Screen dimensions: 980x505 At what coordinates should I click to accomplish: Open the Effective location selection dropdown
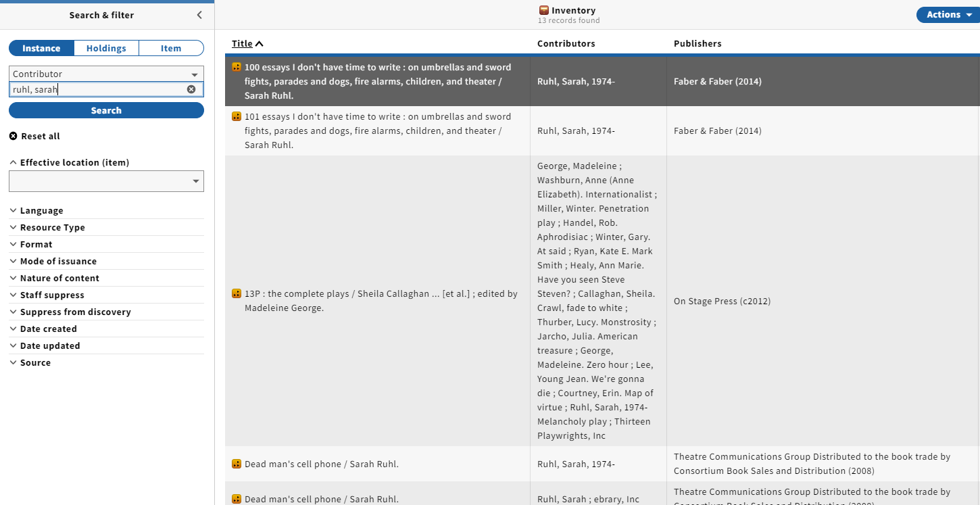click(x=106, y=181)
